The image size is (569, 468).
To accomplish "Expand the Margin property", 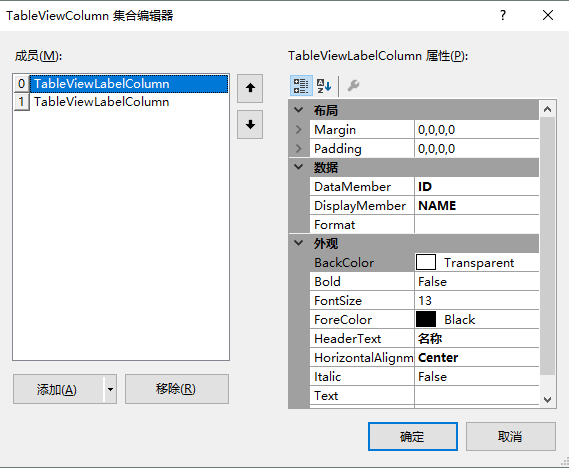I will pos(299,129).
